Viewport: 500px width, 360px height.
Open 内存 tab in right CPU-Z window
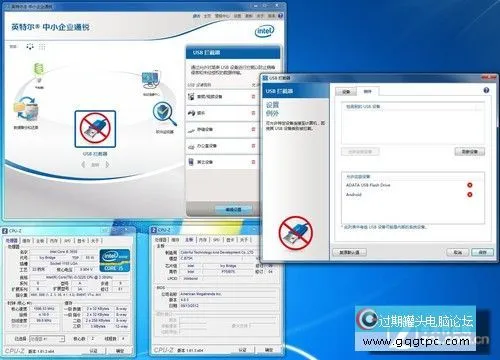(x=203, y=240)
